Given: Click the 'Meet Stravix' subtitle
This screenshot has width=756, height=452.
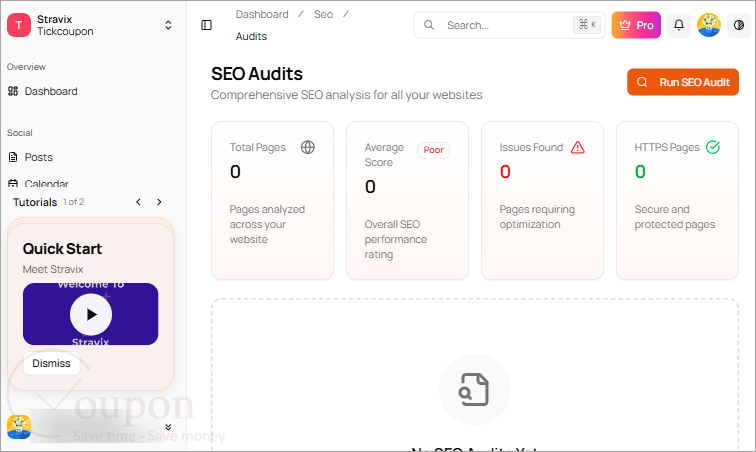Looking at the screenshot, I should (x=53, y=269).
